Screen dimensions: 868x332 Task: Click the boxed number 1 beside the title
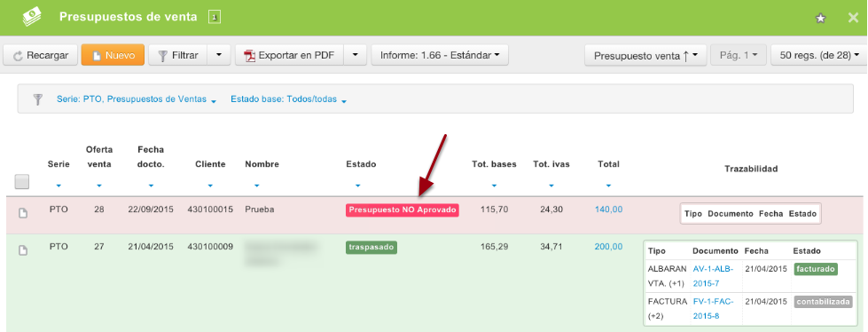click(x=215, y=17)
